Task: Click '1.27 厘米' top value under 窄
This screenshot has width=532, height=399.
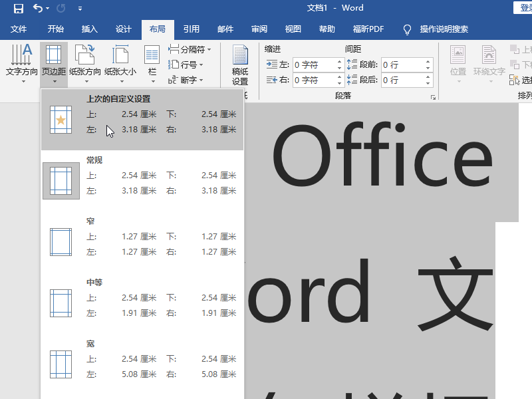Action: 139,237
